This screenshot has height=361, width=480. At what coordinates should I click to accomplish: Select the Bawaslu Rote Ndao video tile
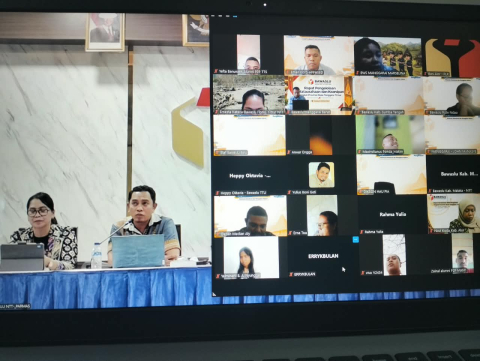point(452,96)
